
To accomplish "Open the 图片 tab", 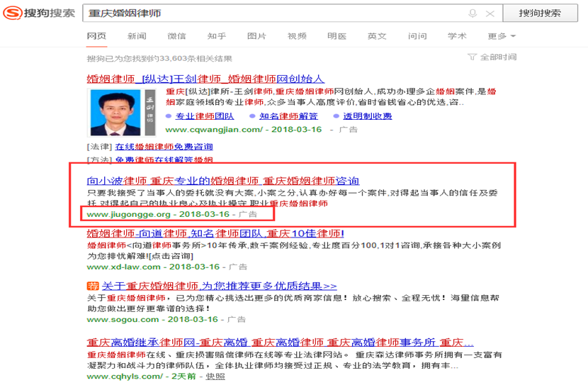I will click(257, 35).
